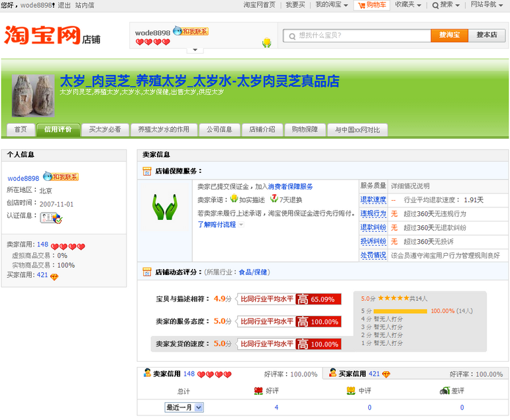Viewport: 510px width, 420px height.
Task: Open the 养殖太岁水的作用 tab
Action: pyautogui.click(x=164, y=129)
